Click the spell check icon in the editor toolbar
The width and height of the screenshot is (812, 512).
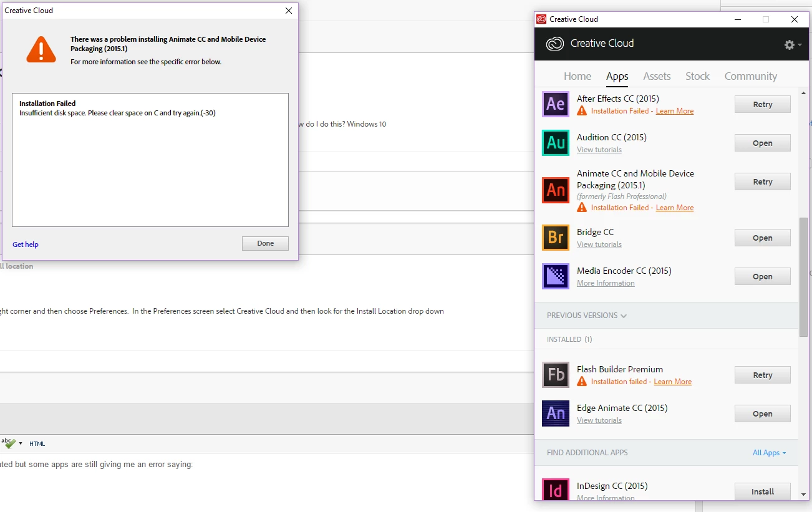pos(9,443)
